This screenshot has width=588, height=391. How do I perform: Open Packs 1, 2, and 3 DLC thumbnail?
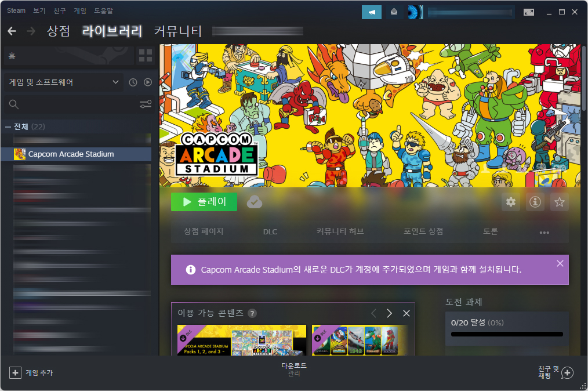[241, 340]
